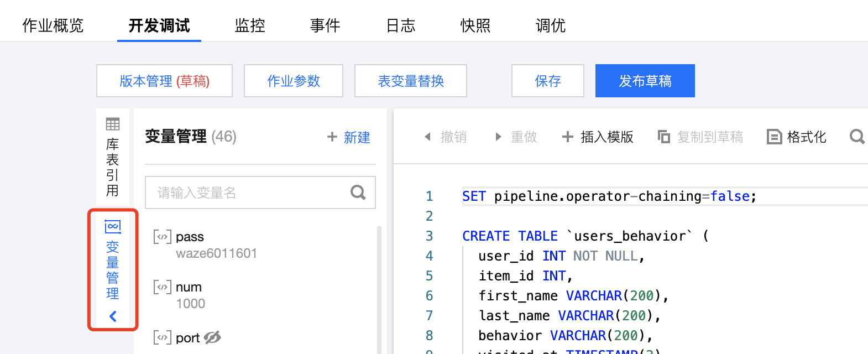Click the blue 发布草稿 button

pyautogui.click(x=645, y=81)
